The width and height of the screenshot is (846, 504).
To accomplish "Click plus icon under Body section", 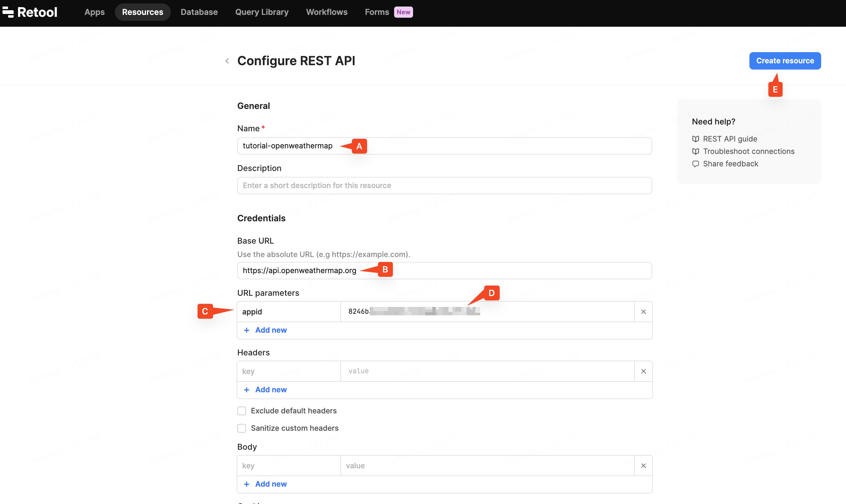I will [247, 484].
